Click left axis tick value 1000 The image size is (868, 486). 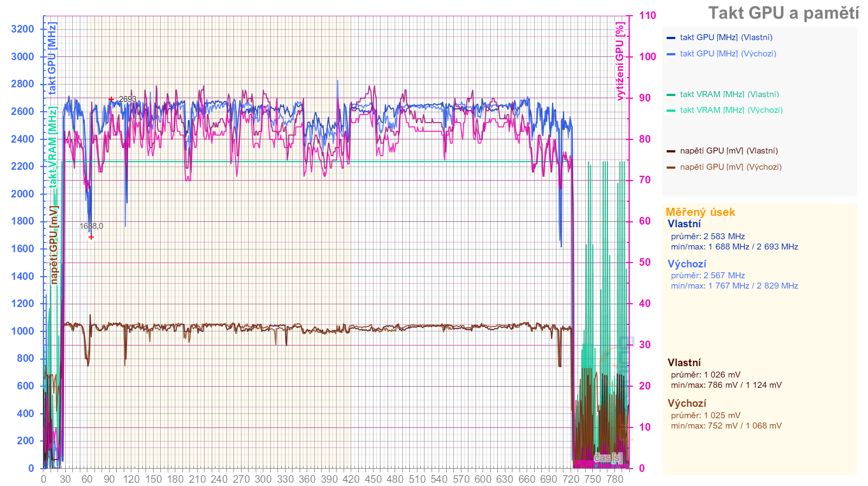[x=22, y=331]
